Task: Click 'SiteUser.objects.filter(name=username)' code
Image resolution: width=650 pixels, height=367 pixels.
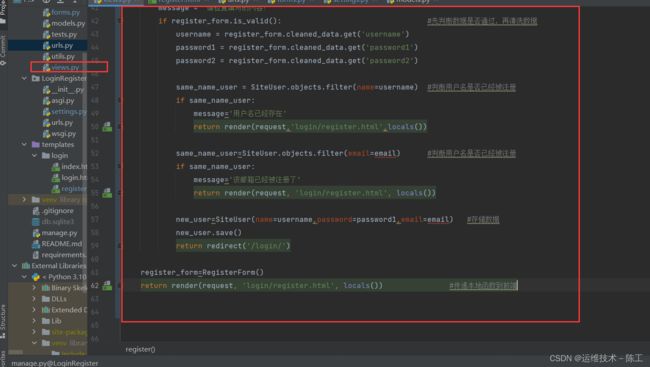Action: pyautogui.click(x=334, y=87)
